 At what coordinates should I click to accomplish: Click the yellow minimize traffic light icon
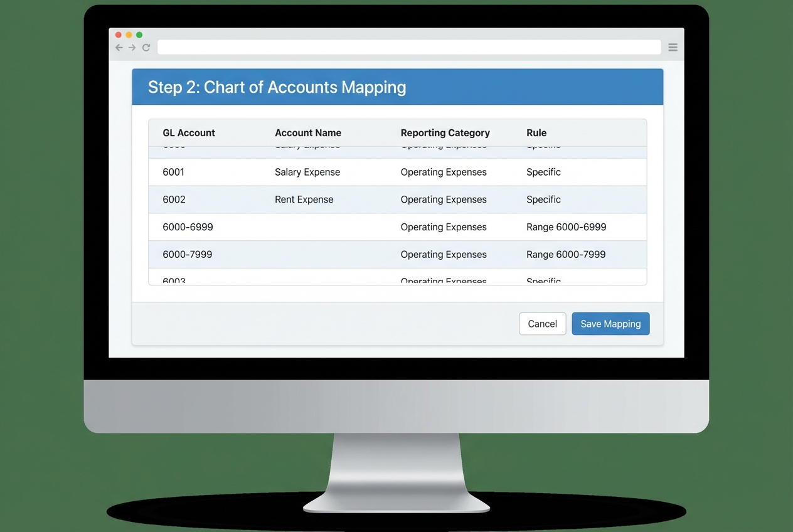click(129, 35)
